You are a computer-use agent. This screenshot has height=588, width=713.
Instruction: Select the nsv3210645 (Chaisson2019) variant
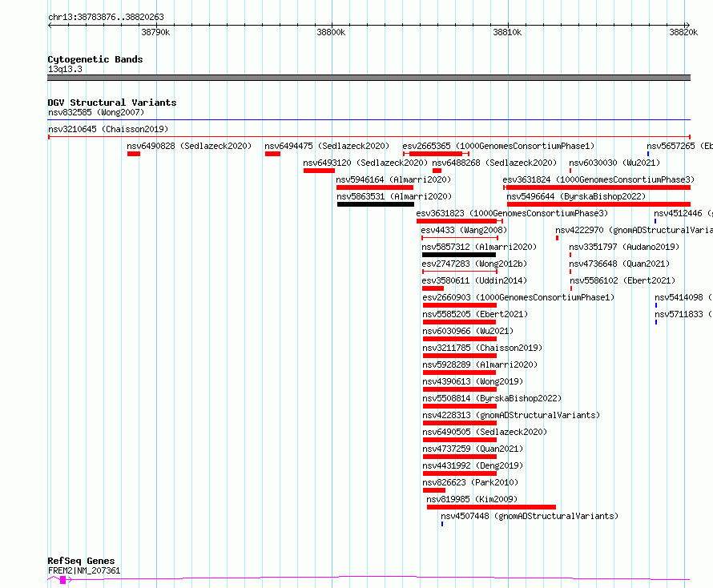pos(108,129)
